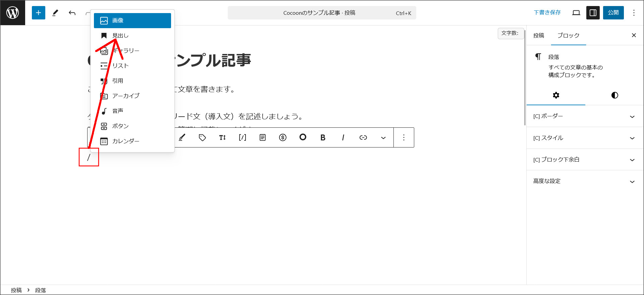Choose the リスト block option
The image size is (644, 295).
click(132, 66)
